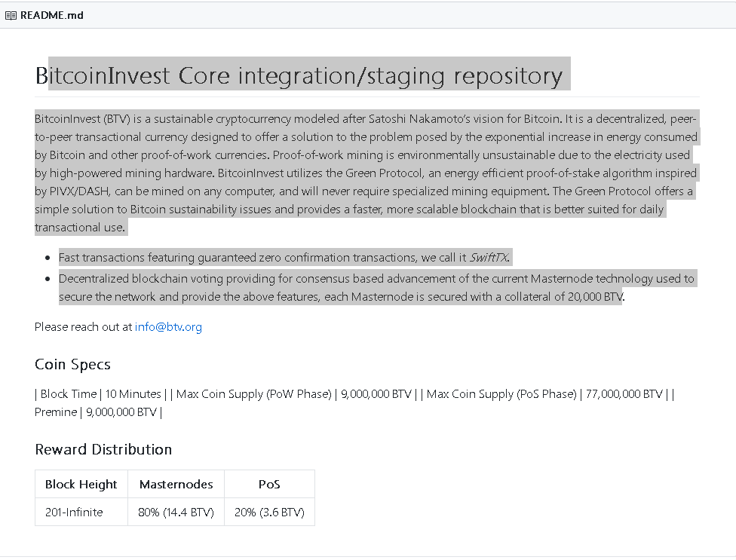Image resolution: width=736 pixels, height=560 pixels.
Task: Click the Block Height column header
Action: tap(81, 484)
